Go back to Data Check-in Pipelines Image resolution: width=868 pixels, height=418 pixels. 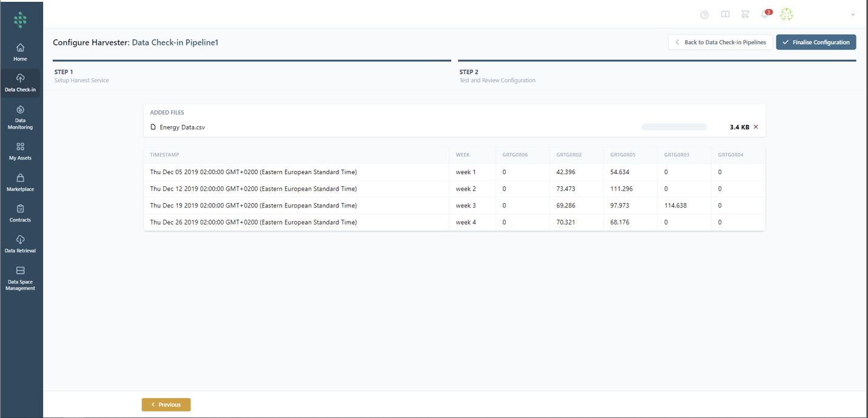(720, 42)
